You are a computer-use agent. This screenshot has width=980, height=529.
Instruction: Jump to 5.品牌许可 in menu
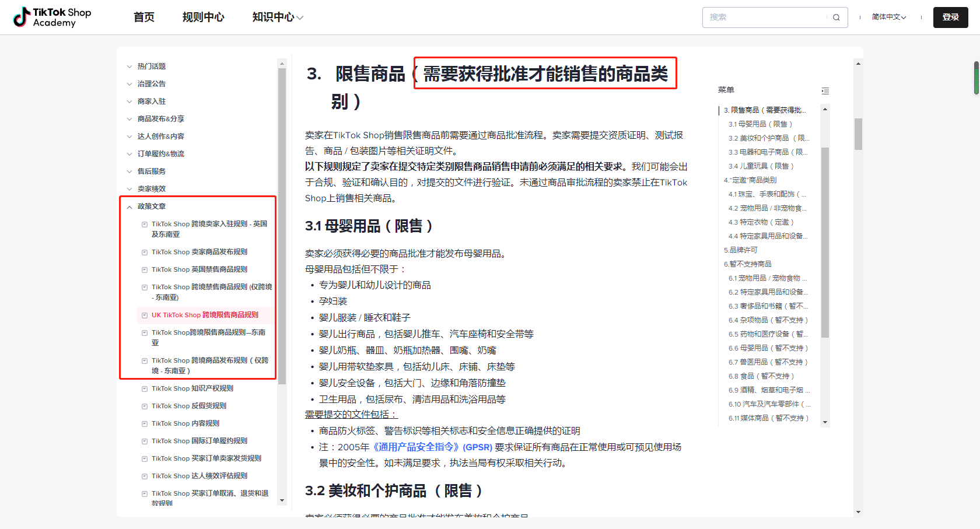tap(741, 250)
